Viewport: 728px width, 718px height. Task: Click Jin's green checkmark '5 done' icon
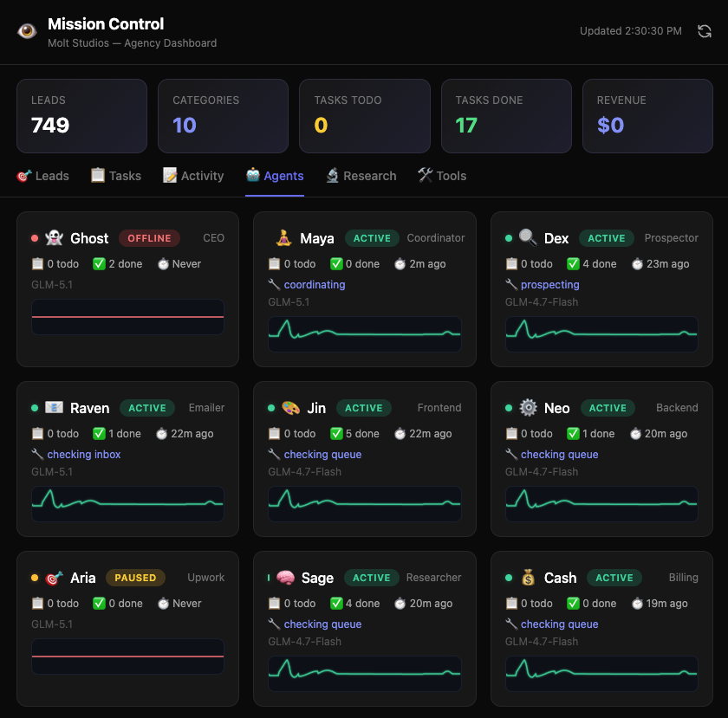tap(336, 434)
